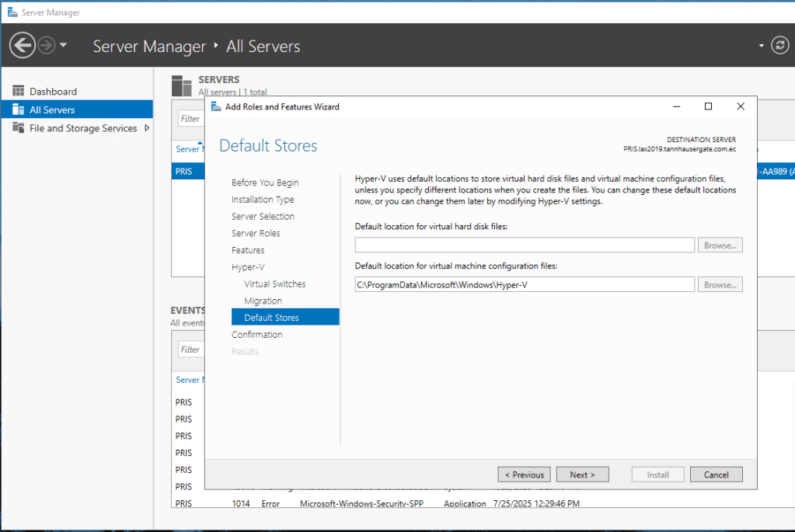This screenshot has width=795, height=532.
Task: Click File and Storage Services icon
Action: point(19,128)
